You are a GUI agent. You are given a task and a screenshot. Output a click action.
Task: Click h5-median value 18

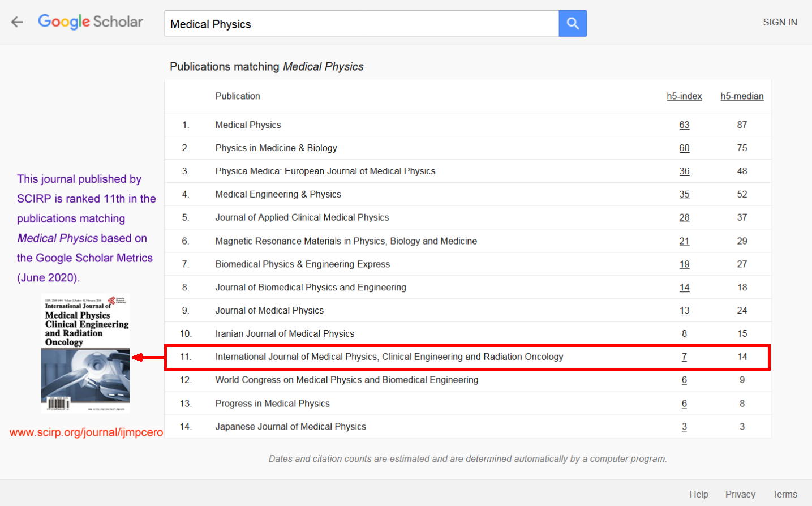742,288
